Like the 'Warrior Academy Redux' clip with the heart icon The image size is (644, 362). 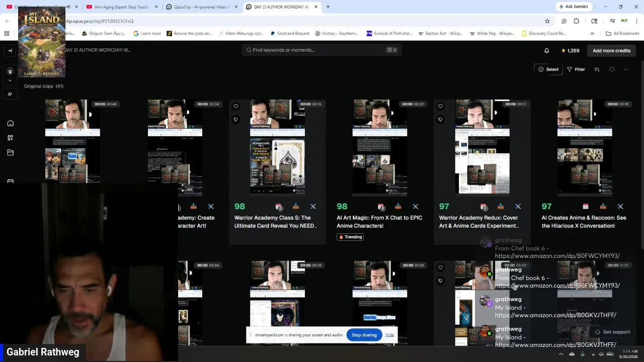click(x=440, y=106)
